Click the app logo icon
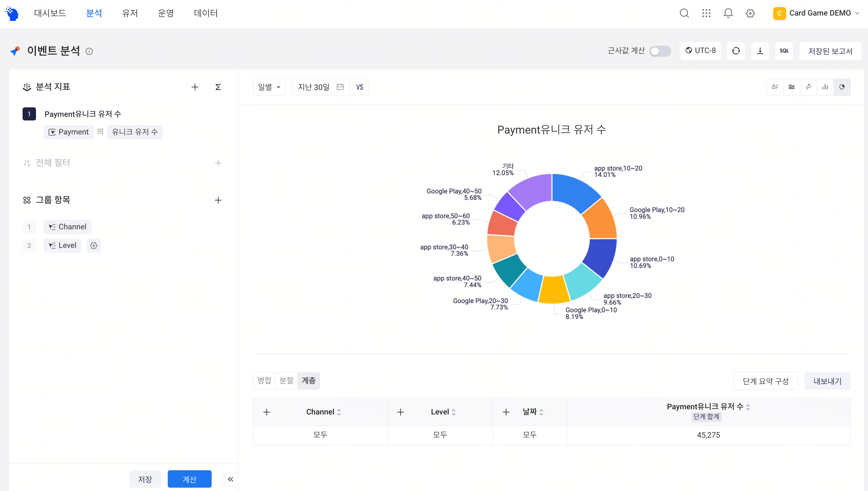Image resolution: width=868 pixels, height=491 pixels. pos(12,13)
